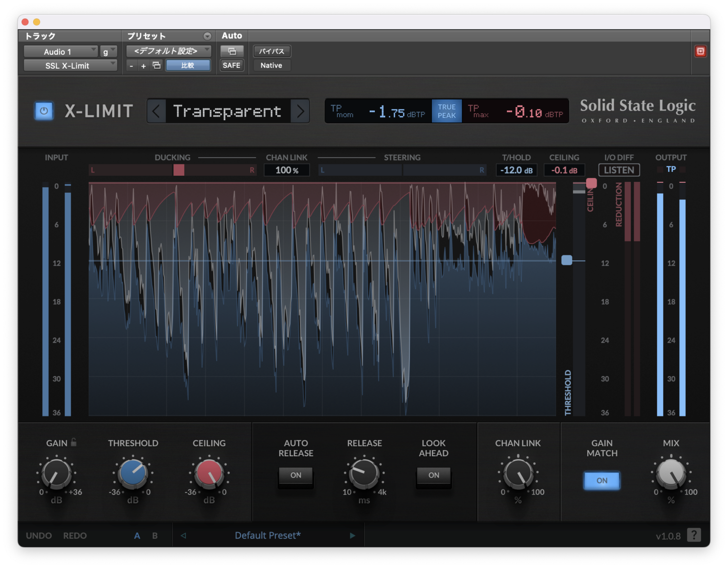Click the automation mode icon in Auto section
Image resolution: width=728 pixels, height=568 pixels.
pyautogui.click(x=232, y=51)
